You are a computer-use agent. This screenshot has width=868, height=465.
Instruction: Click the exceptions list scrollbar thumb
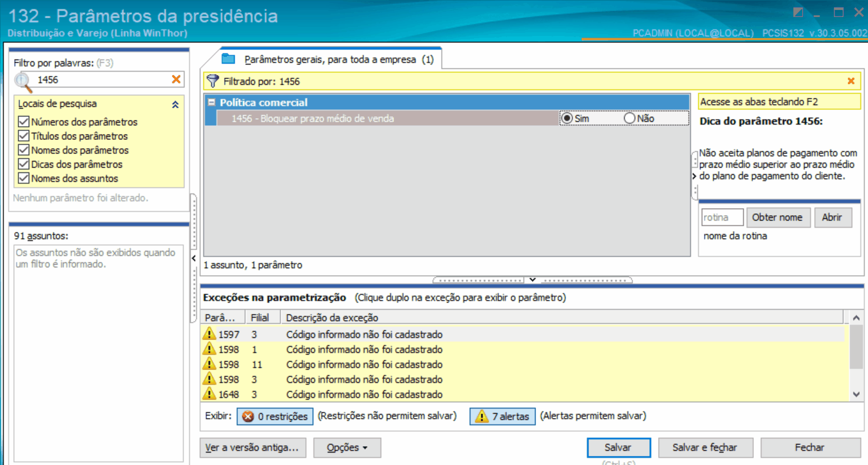[x=856, y=347]
